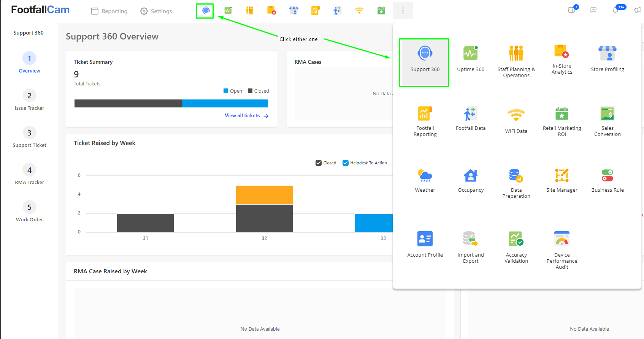Click the blue Open legend swatch
Viewport: 644px width, 339px height.
226,91
